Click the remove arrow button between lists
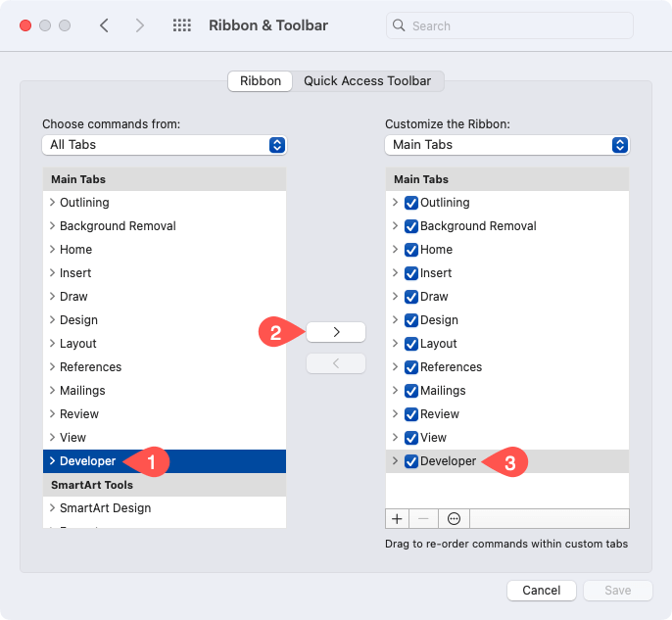This screenshot has height=620, width=672. (x=336, y=363)
